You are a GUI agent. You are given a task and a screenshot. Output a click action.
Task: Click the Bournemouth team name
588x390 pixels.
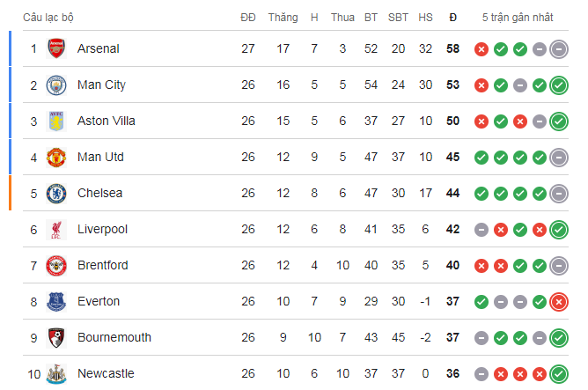pyautogui.click(x=114, y=337)
